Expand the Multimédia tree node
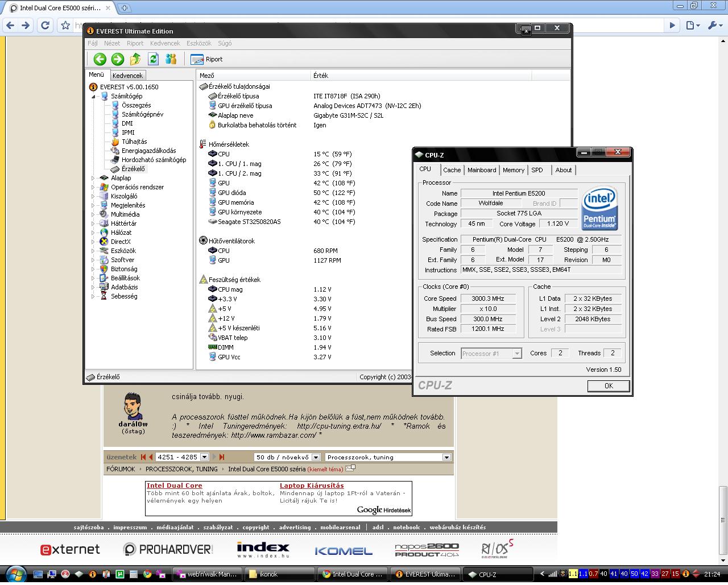Viewport: 728px width, 585px height. point(94,214)
